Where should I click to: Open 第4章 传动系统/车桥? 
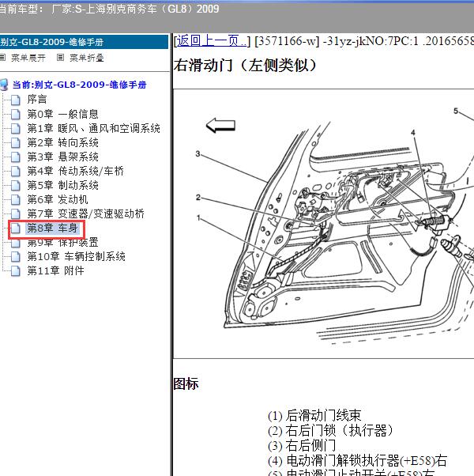coord(76,171)
